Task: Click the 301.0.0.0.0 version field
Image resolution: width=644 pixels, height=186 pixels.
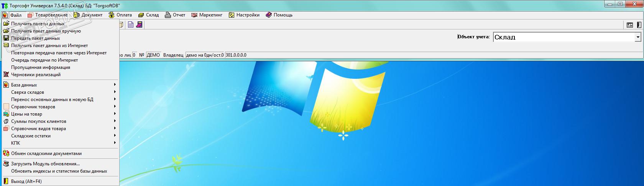Action: pyautogui.click(x=236, y=55)
